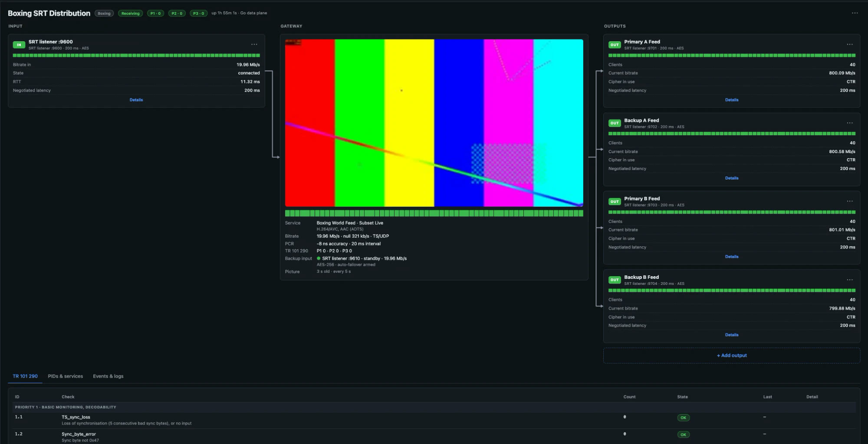Click the + Add output button
This screenshot has width=868, height=444.
click(732, 356)
